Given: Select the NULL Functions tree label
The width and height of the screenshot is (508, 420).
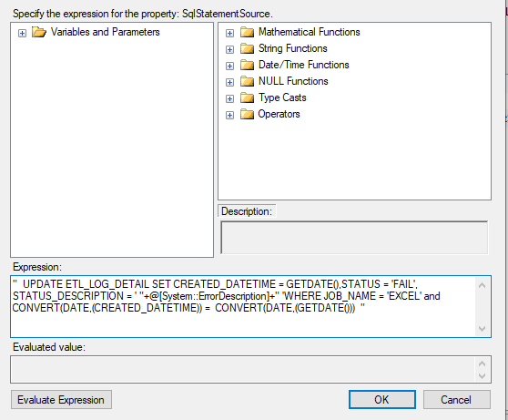Looking at the screenshot, I should tap(293, 81).
